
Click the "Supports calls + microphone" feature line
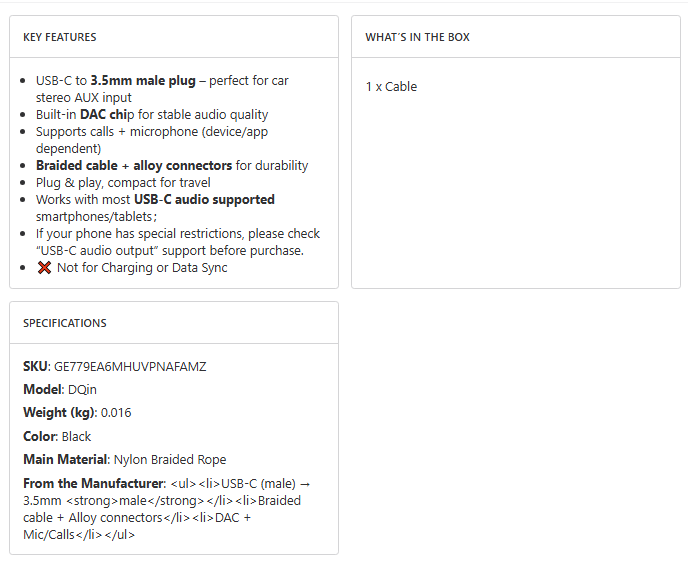pos(151,132)
